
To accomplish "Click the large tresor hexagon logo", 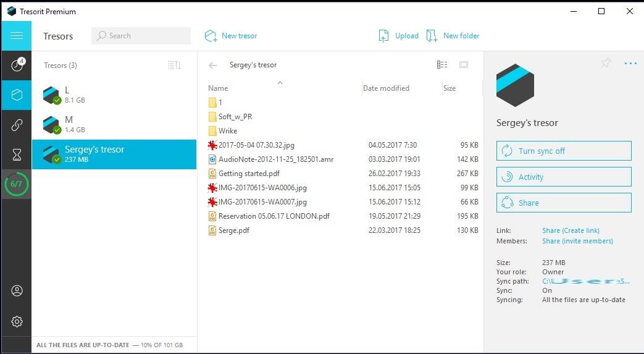I will click(515, 85).
